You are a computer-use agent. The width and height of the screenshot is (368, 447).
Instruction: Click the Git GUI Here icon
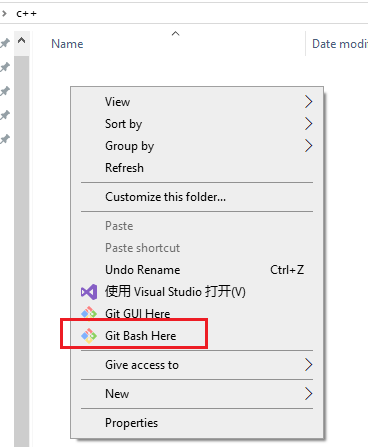coord(89,313)
